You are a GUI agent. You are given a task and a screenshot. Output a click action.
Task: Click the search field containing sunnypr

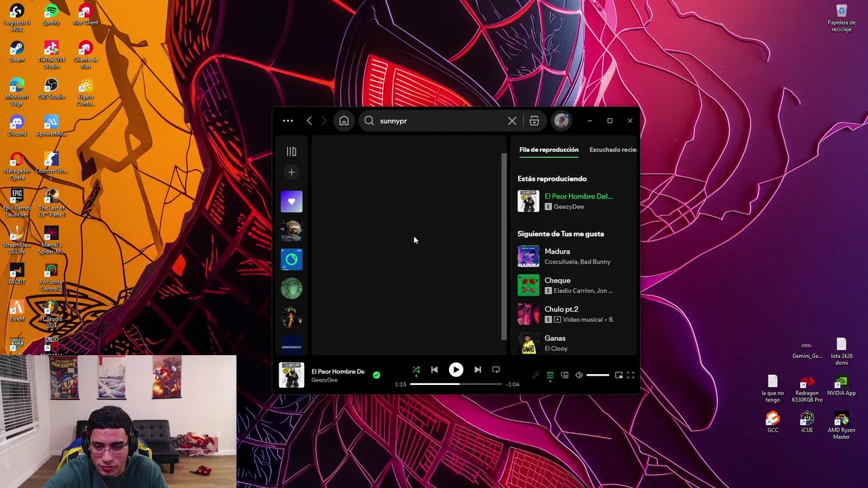click(x=441, y=121)
